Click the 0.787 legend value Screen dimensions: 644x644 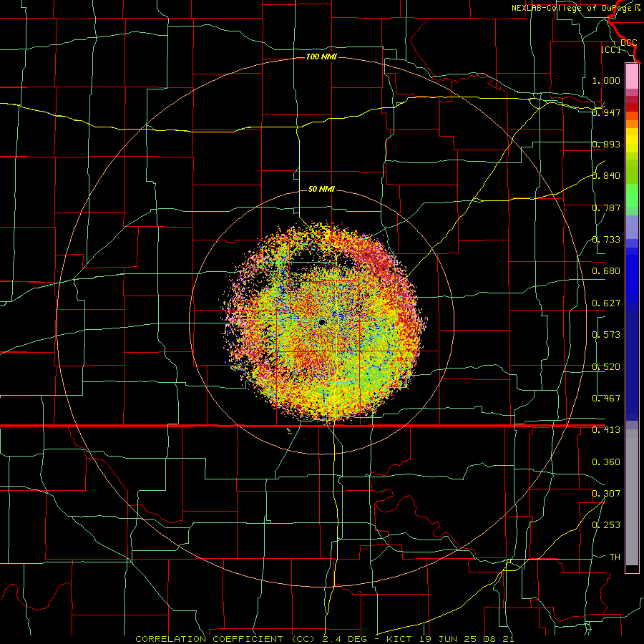point(606,208)
